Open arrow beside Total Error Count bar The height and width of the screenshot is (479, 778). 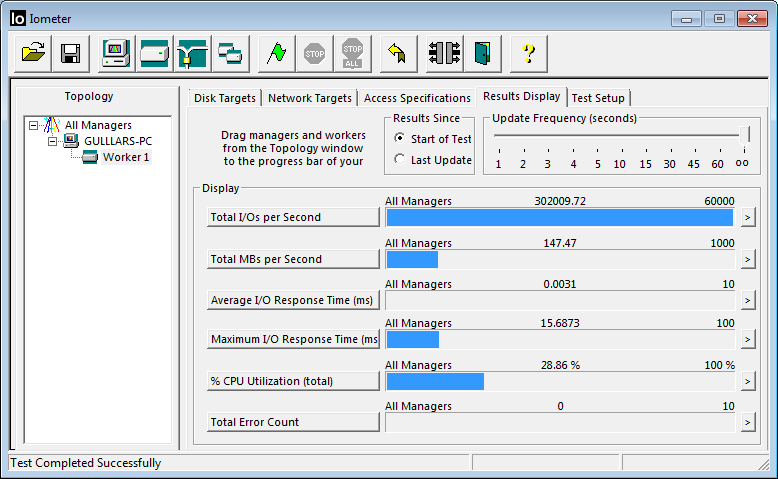pos(748,422)
